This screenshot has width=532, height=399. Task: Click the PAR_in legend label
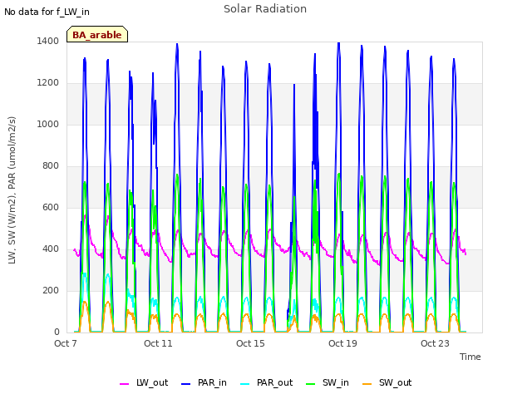coord(212,382)
